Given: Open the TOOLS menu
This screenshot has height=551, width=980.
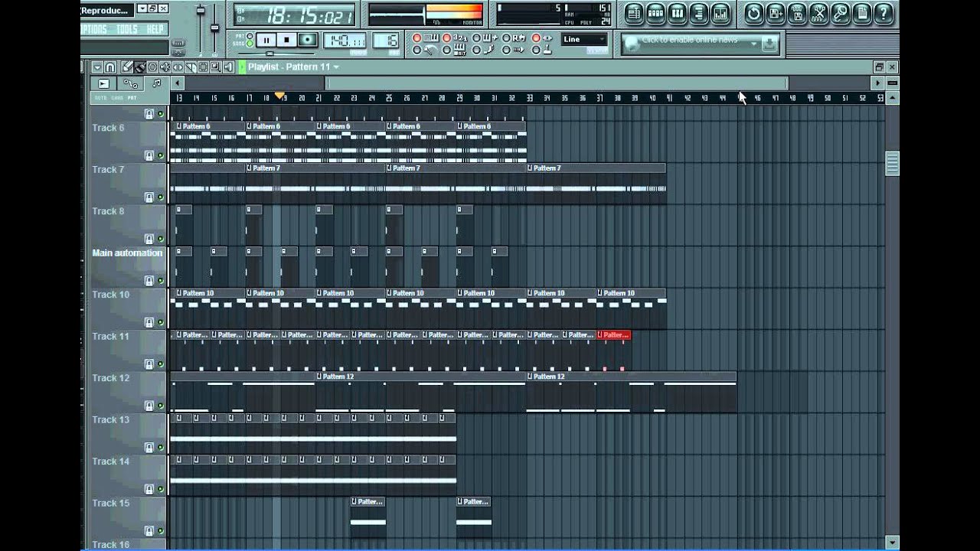Looking at the screenshot, I should click(127, 29).
